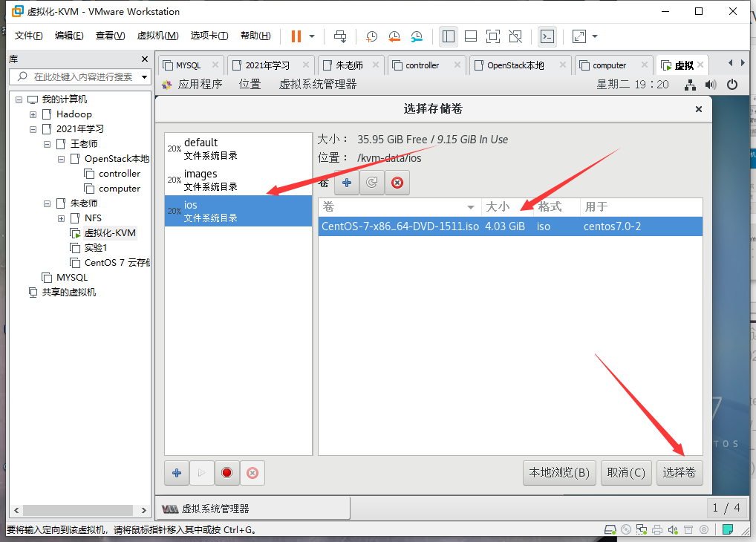Click the unity mode icon

click(x=515, y=36)
